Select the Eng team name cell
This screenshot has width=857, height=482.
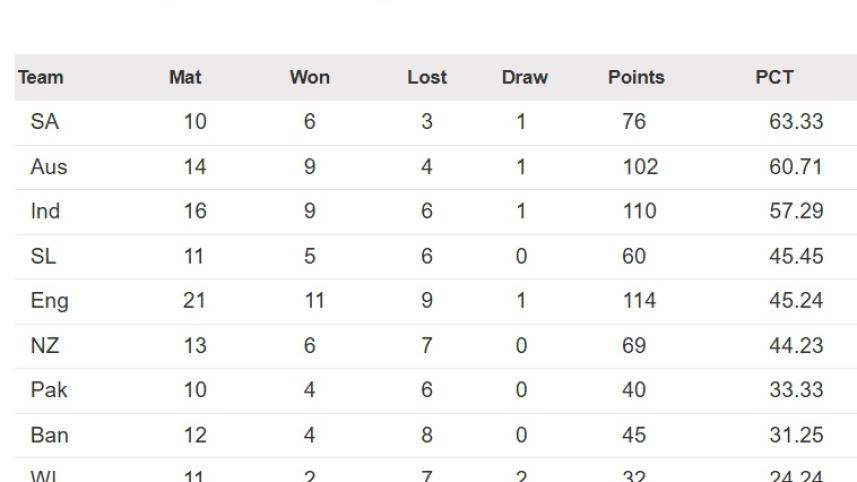coord(49,301)
